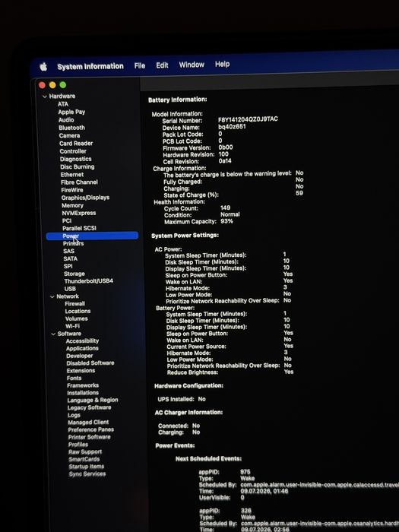Select Audio in the sidebar
This screenshot has width=399, height=532.
[66, 120]
